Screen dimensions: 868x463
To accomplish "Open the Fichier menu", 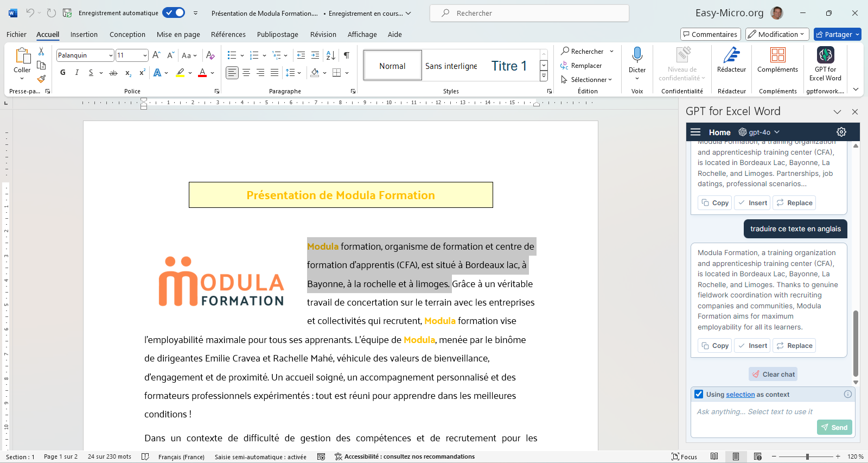I will pyautogui.click(x=16, y=34).
